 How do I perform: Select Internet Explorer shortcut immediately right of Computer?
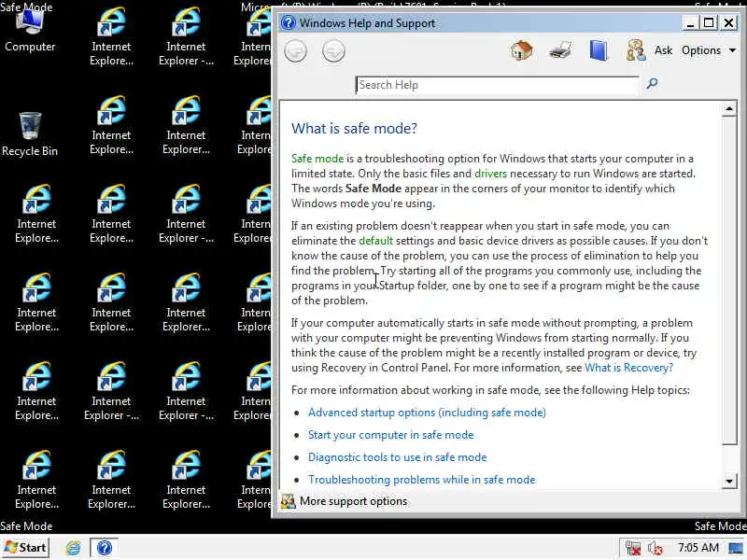pyautogui.click(x=111, y=36)
